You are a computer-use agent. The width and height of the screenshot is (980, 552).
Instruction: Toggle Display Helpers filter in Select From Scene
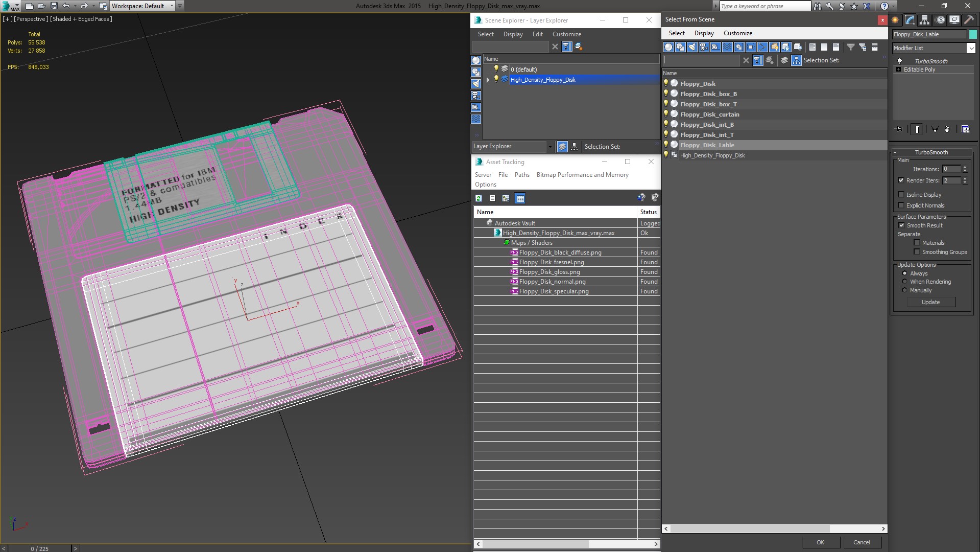(715, 47)
